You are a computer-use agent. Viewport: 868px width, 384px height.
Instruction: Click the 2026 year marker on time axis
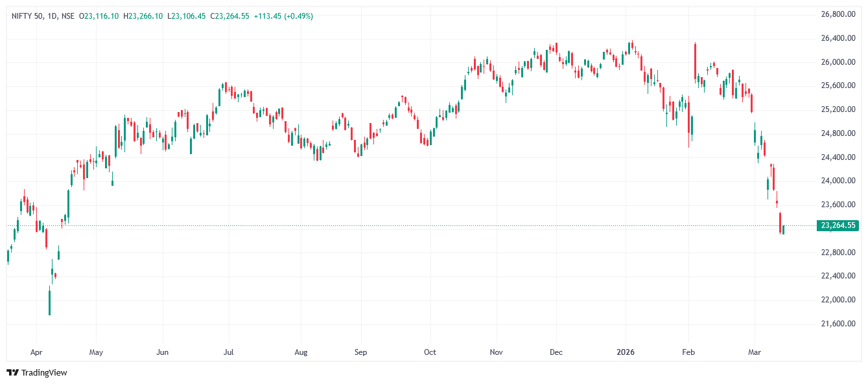tap(626, 352)
